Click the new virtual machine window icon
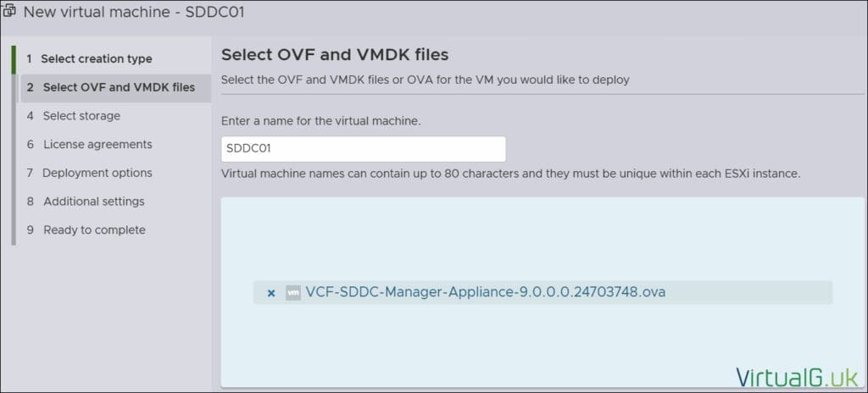 coord(11,14)
